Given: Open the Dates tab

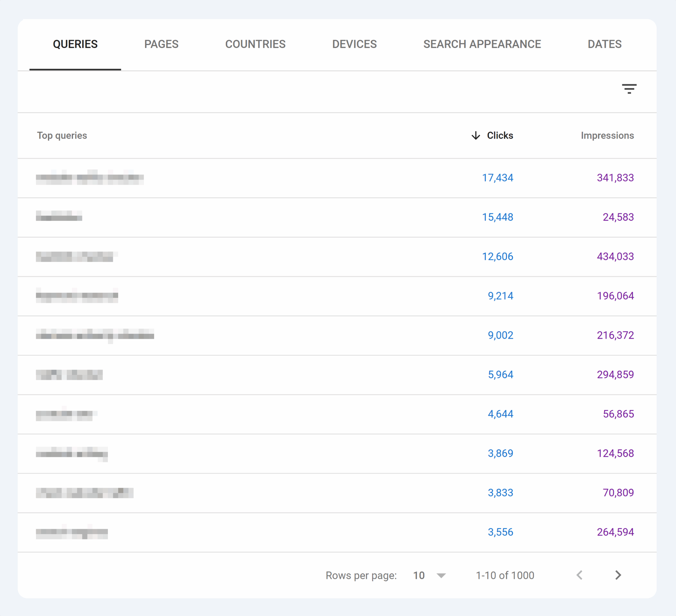Looking at the screenshot, I should [x=604, y=44].
